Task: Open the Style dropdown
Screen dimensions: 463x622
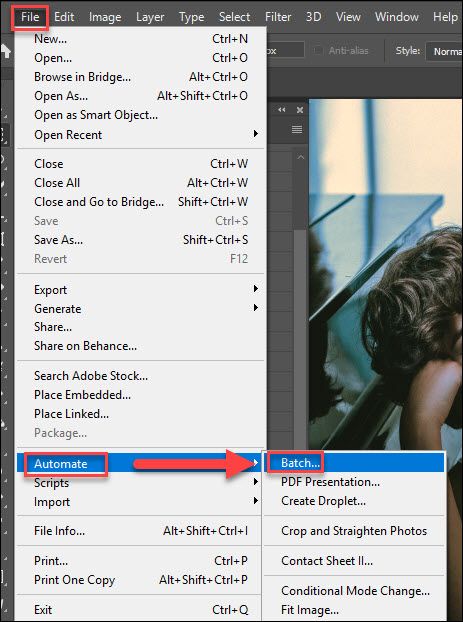Action: point(444,52)
